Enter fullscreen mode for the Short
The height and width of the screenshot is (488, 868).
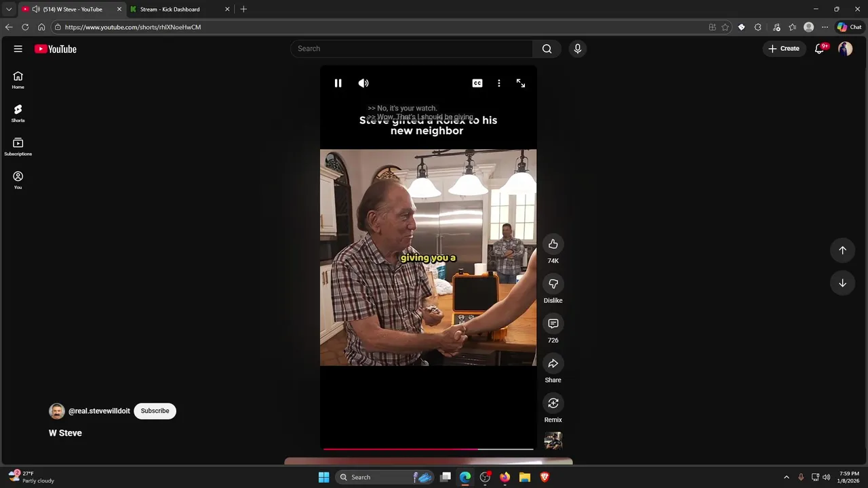click(x=521, y=83)
